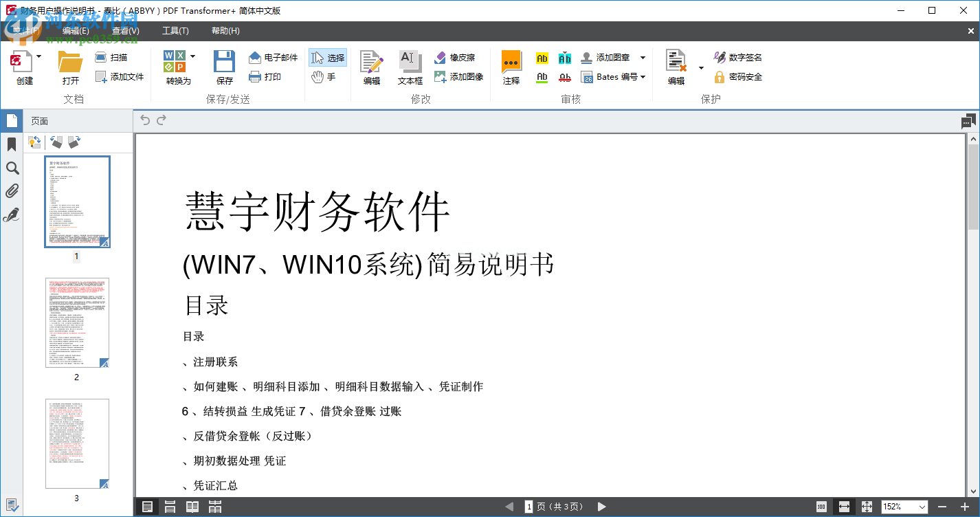Select the 选择 selection tool
The image size is (980, 517).
click(x=328, y=58)
